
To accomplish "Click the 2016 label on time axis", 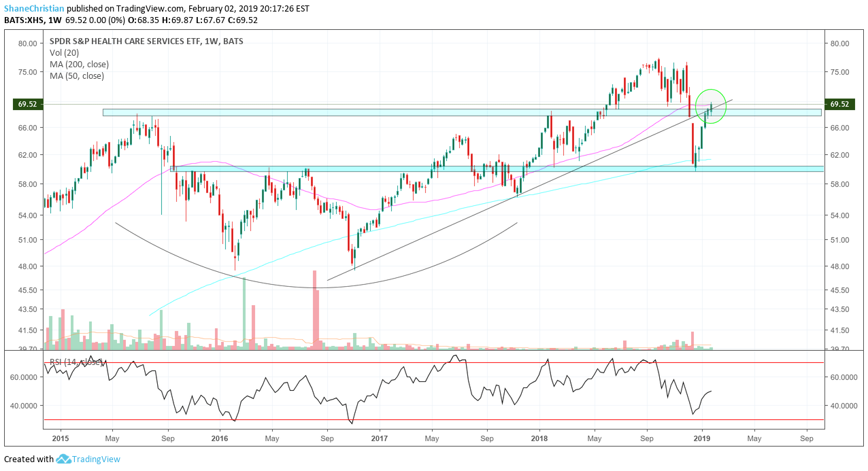I will coord(219,438).
